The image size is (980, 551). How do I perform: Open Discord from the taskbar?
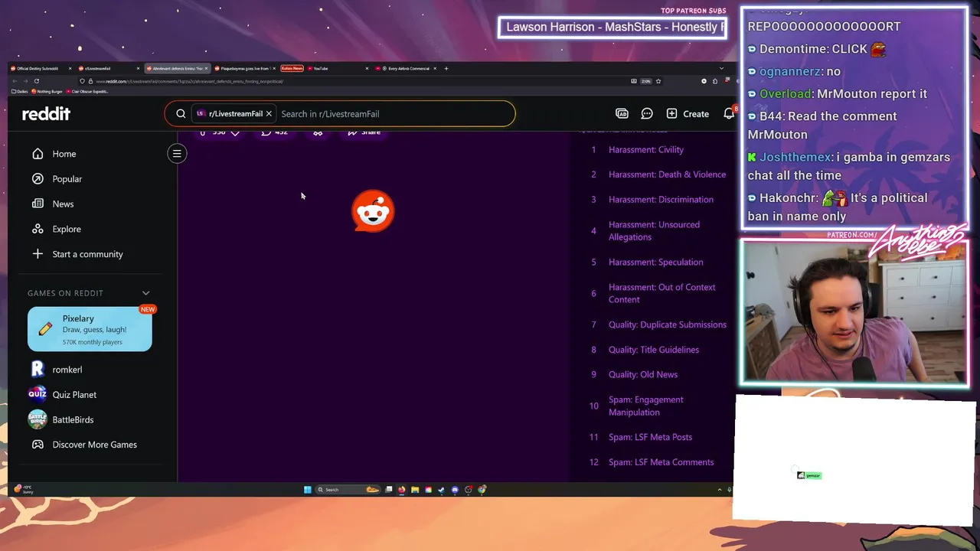pos(455,490)
